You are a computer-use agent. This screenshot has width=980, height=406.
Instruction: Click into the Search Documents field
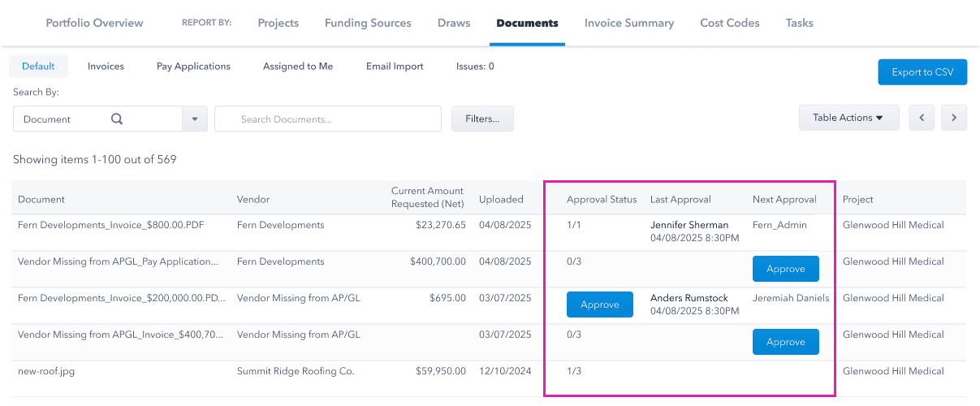coord(328,119)
